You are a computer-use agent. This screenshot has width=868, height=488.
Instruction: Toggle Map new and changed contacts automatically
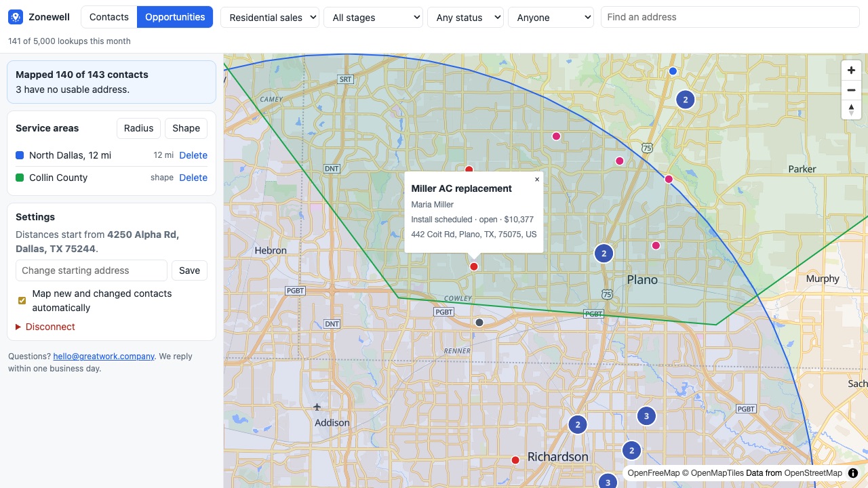click(x=22, y=301)
